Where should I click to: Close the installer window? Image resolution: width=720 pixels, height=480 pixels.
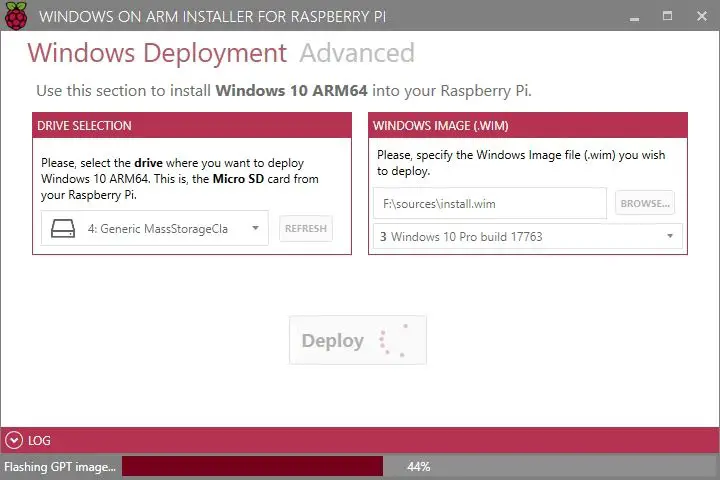702,16
